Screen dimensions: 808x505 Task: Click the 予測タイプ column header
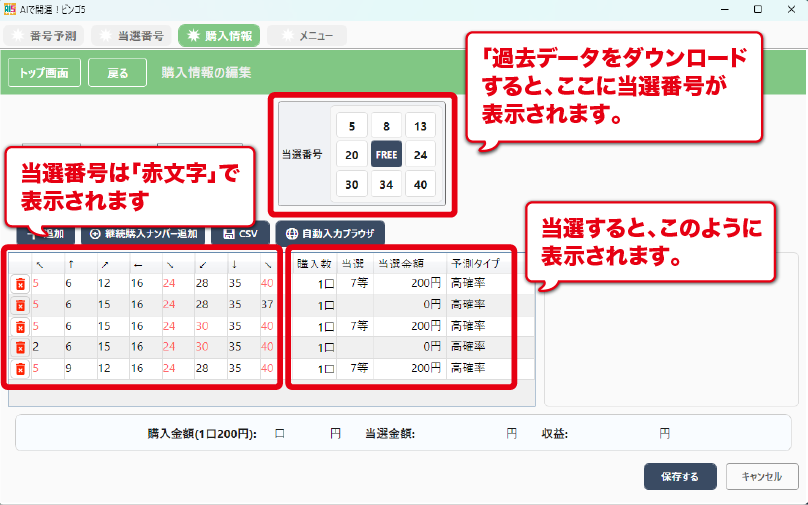click(x=479, y=263)
